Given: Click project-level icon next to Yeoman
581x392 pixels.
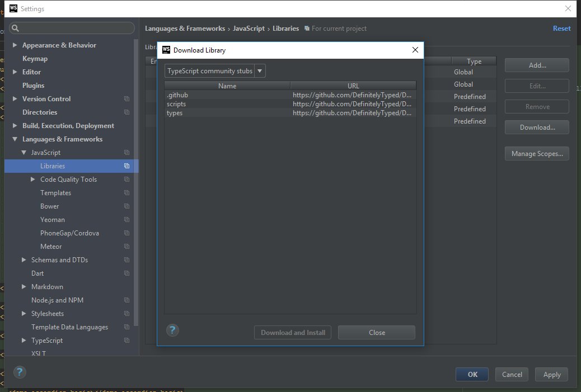Looking at the screenshot, I should point(126,220).
